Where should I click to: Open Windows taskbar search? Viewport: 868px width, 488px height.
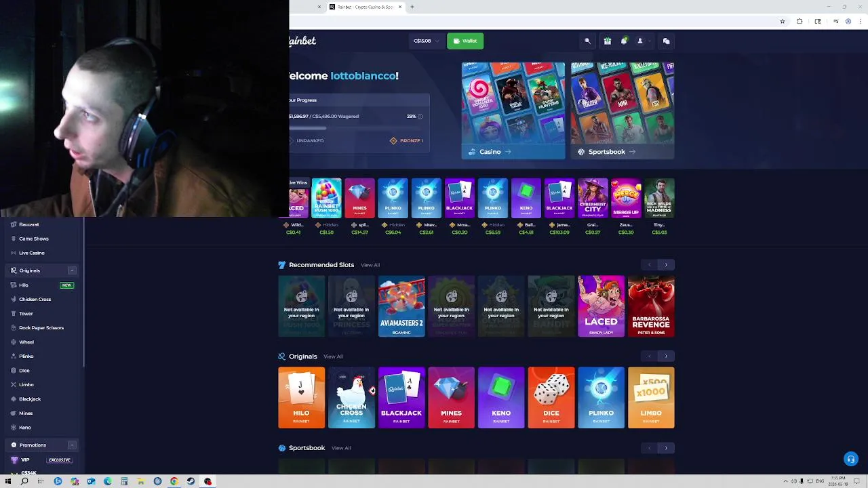pos(24,481)
